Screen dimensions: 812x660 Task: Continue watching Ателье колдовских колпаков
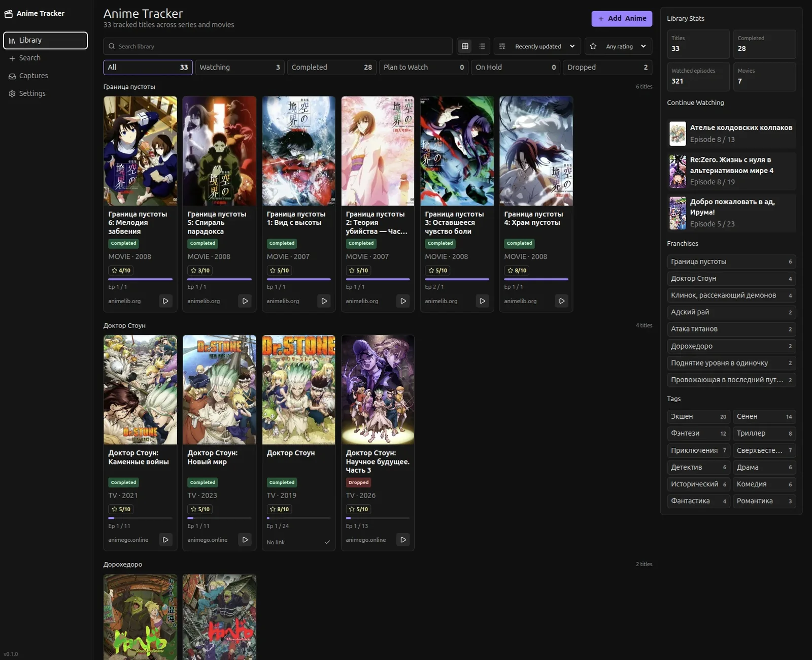pos(731,134)
